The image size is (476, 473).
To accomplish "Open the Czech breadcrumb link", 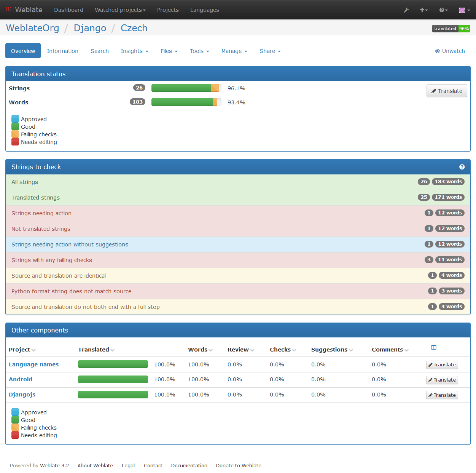I will 134,28.
